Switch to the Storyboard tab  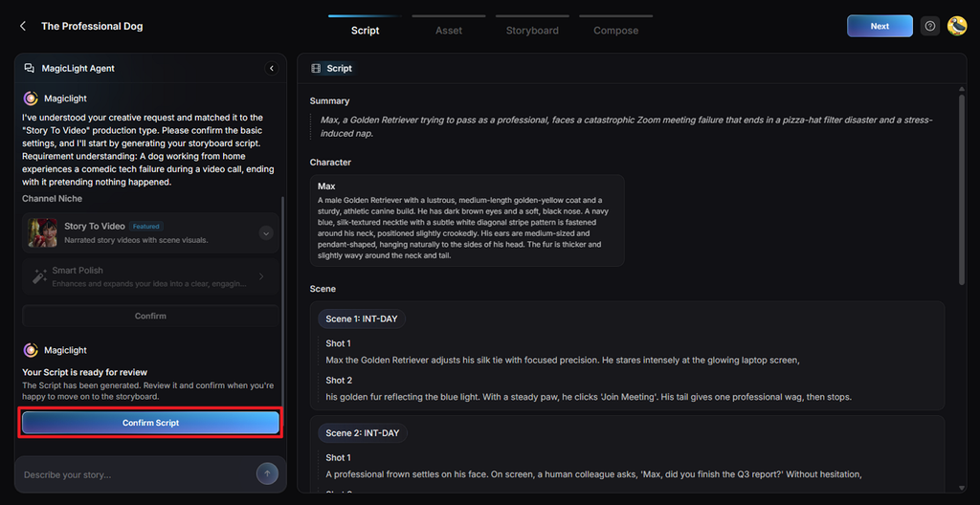pos(532,30)
